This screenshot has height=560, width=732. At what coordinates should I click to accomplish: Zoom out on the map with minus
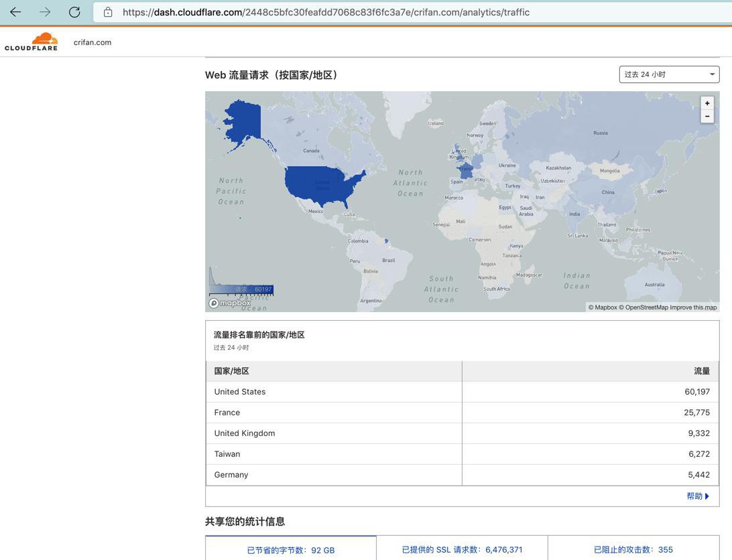pyautogui.click(x=707, y=116)
